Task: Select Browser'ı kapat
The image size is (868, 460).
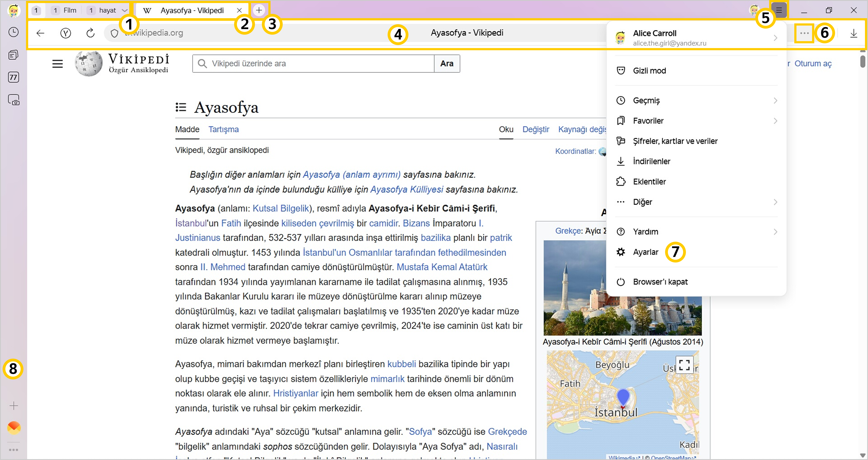Action: [696, 282]
